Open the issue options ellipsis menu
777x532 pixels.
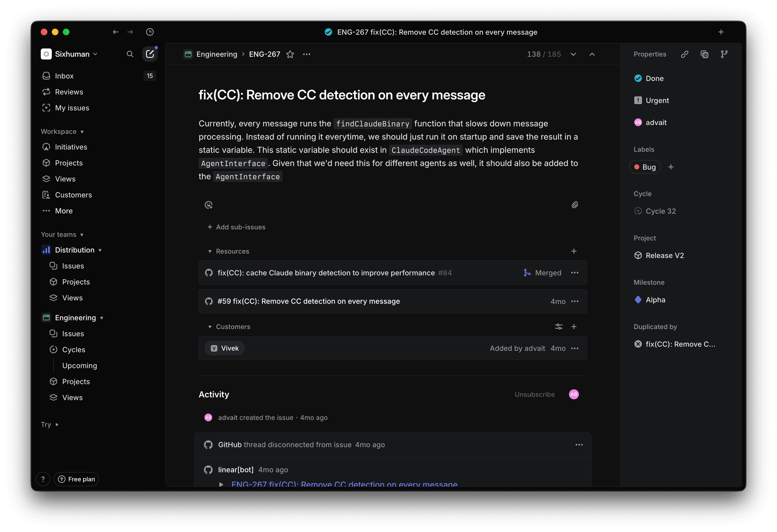(307, 54)
